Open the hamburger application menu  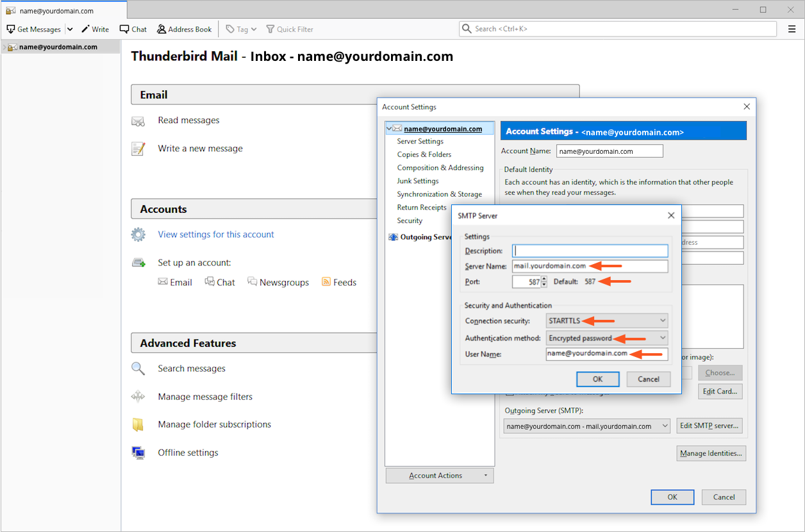point(792,29)
